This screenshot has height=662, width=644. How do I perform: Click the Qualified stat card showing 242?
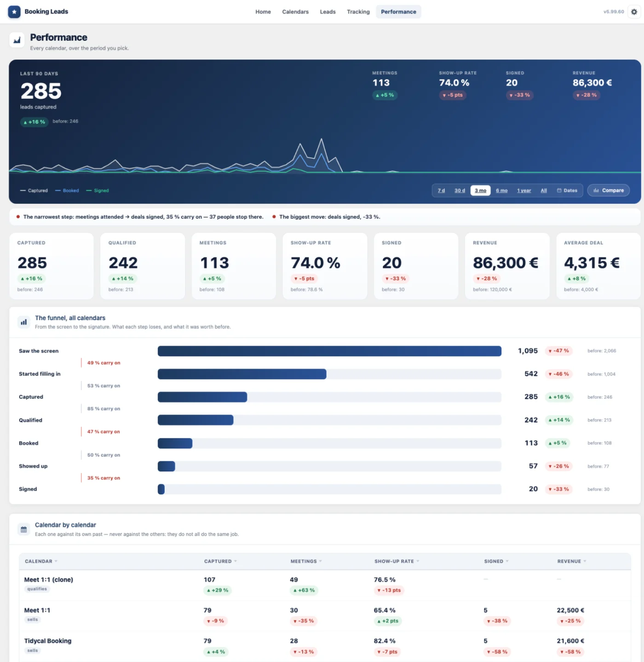click(143, 266)
